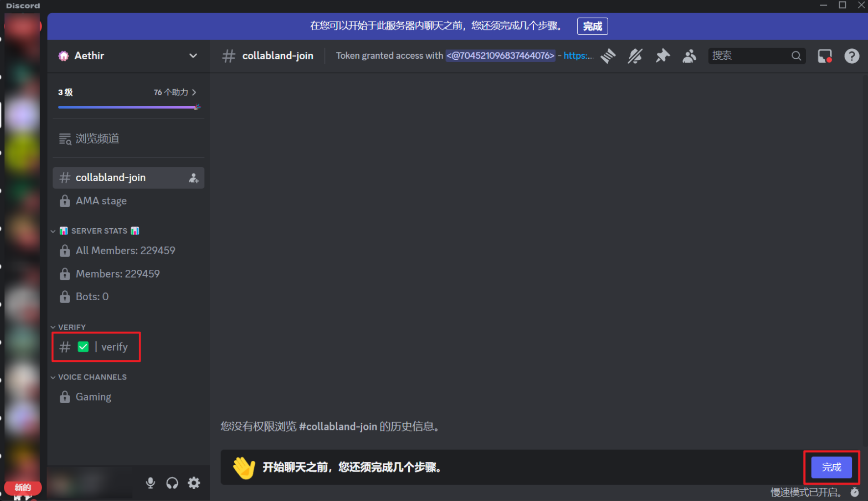868x501 pixels.
Task: Click the Bots: 0 channel
Action: click(x=128, y=297)
